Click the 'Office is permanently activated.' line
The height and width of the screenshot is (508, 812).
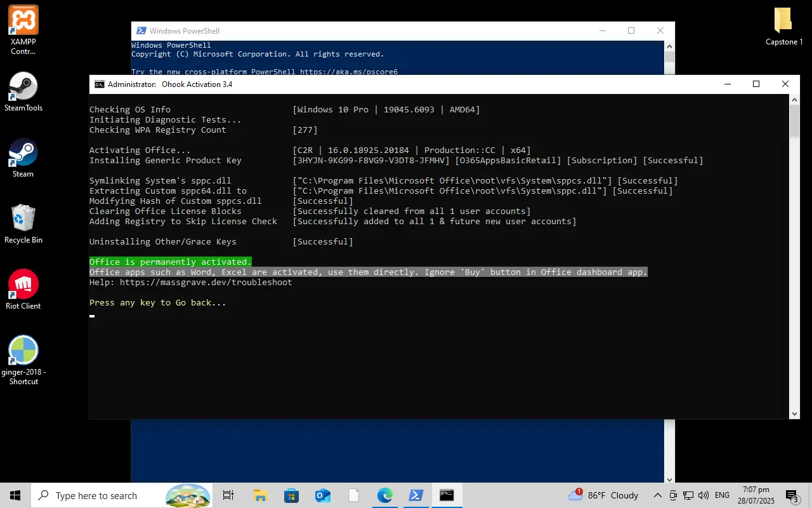pos(171,262)
